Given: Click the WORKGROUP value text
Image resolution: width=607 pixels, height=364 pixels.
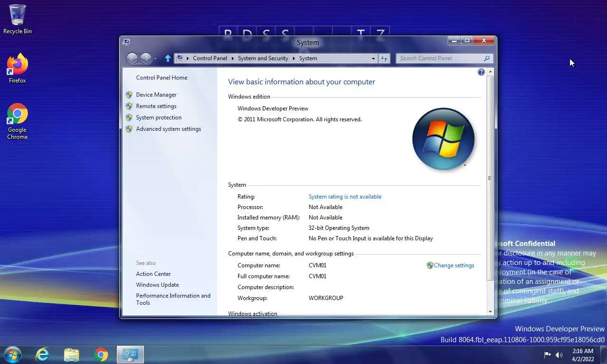Looking at the screenshot, I should 326,298.
